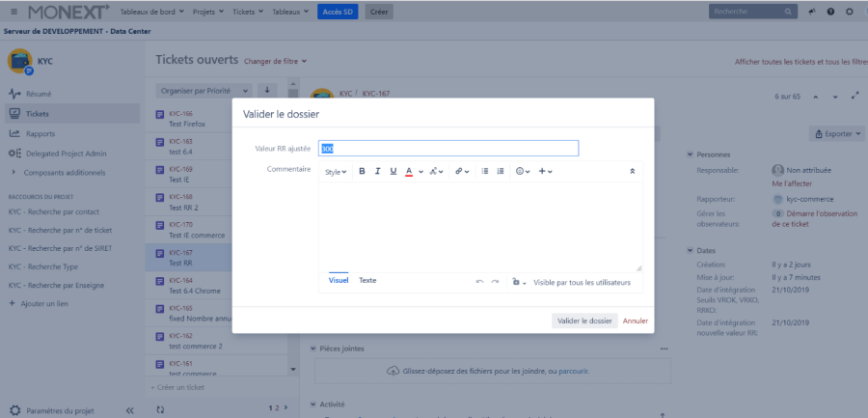Open the Style dropdown in editor

click(x=336, y=172)
